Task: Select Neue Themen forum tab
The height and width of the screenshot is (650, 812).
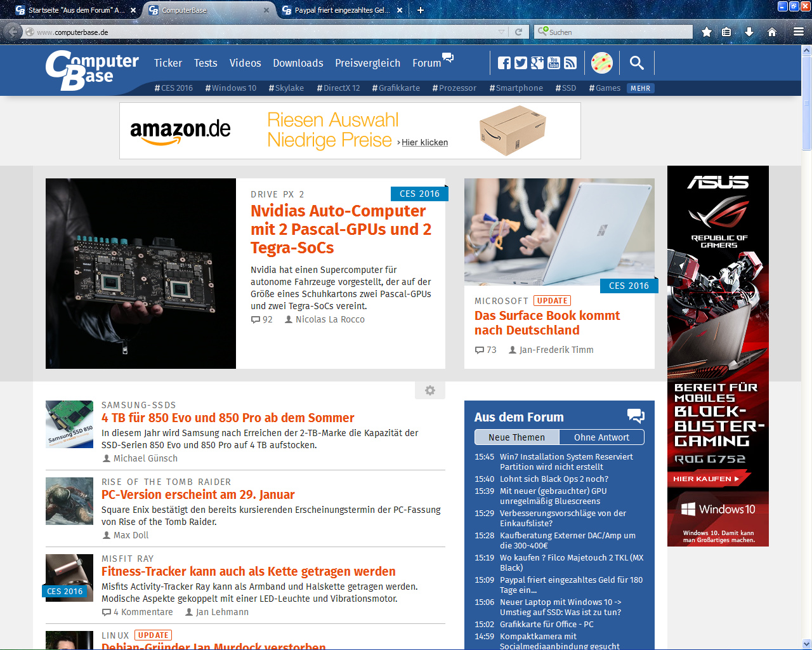Action: (516, 437)
